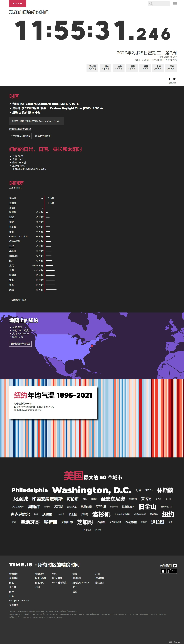This screenshot has height=644, width=184.
Task: Click footer TIME.IS logo text
Action: pyautogui.click(x=21, y=565)
